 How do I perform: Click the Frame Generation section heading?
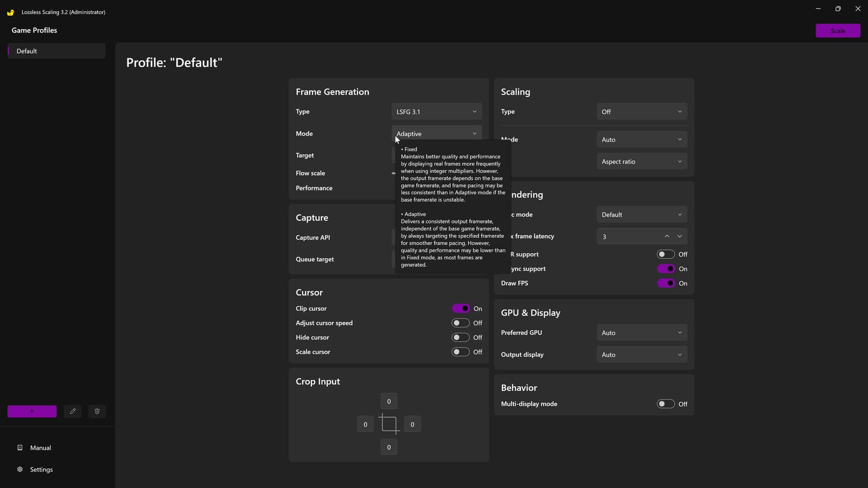[333, 92]
